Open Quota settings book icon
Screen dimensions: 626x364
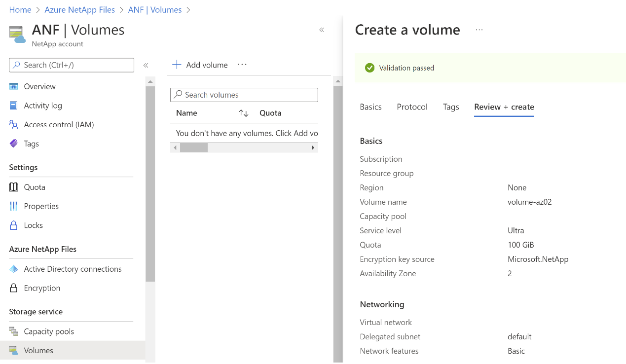(14, 187)
